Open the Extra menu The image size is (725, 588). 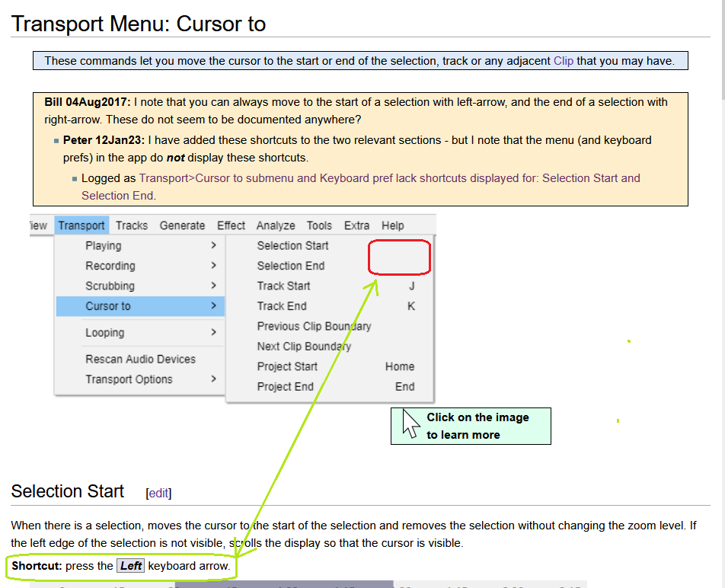click(x=356, y=225)
